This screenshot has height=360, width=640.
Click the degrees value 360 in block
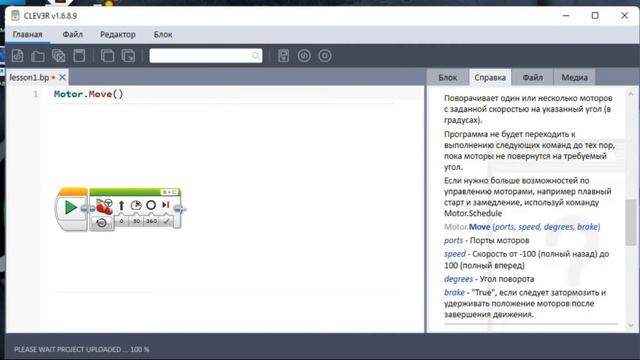[x=151, y=221]
